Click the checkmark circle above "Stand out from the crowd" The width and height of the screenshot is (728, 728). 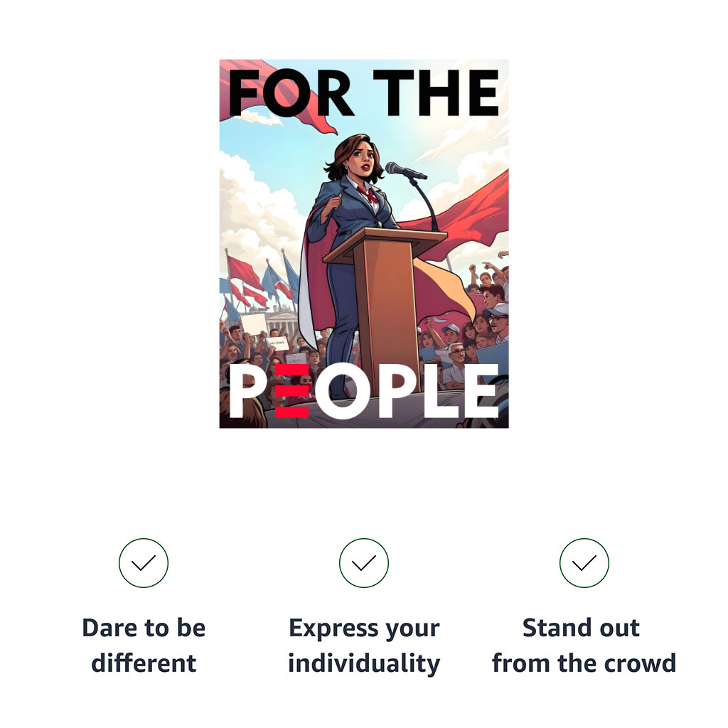click(584, 563)
